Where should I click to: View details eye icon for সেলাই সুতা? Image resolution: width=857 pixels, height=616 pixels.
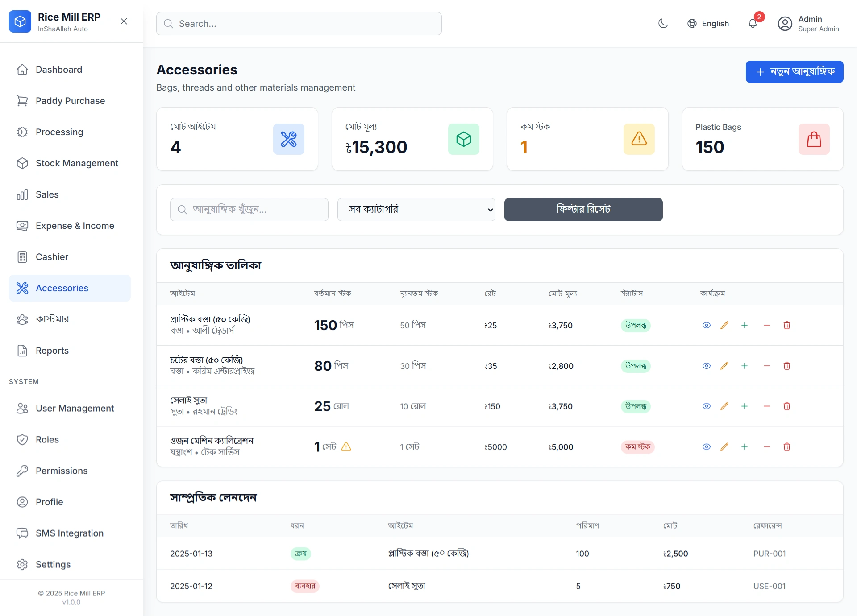pyautogui.click(x=706, y=406)
